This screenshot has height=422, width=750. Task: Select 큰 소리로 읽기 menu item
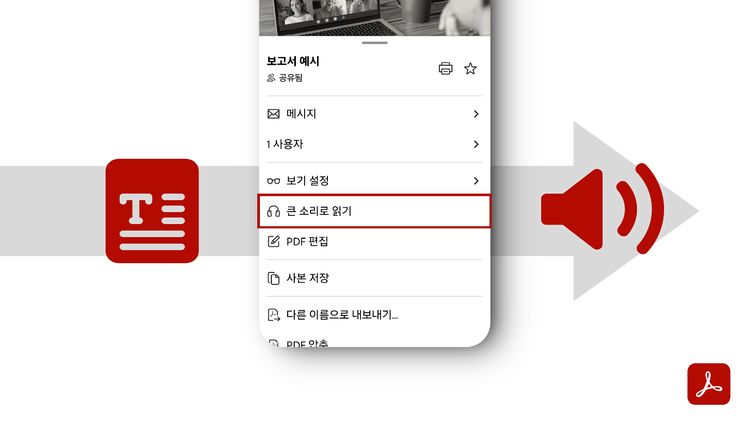pos(375,211)
